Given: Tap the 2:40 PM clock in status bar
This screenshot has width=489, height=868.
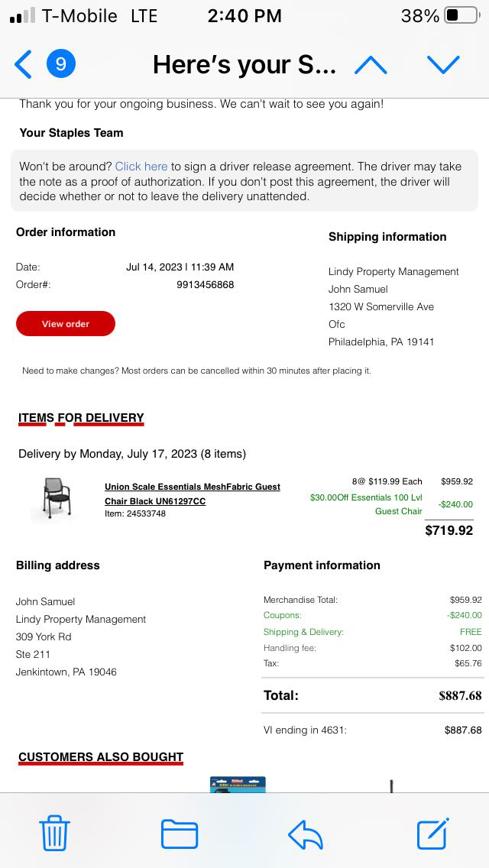Looking at the screenshot, I should click(x=244, y=15).
